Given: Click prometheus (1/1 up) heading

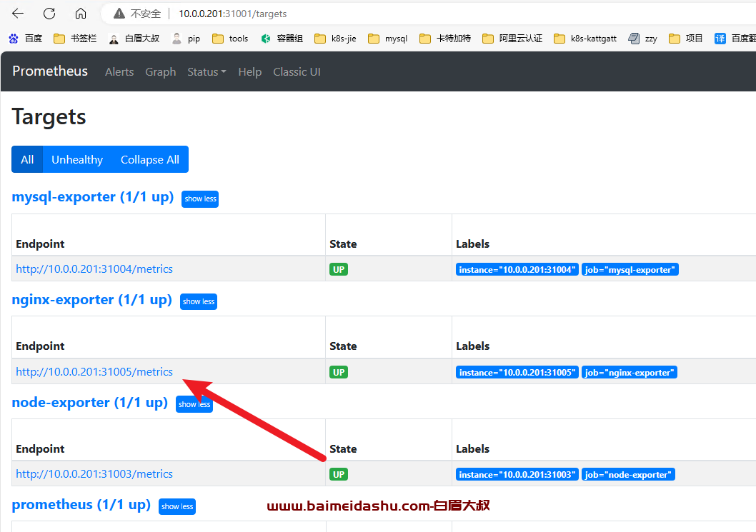Looking at the screenshot, I should point(81,505).
